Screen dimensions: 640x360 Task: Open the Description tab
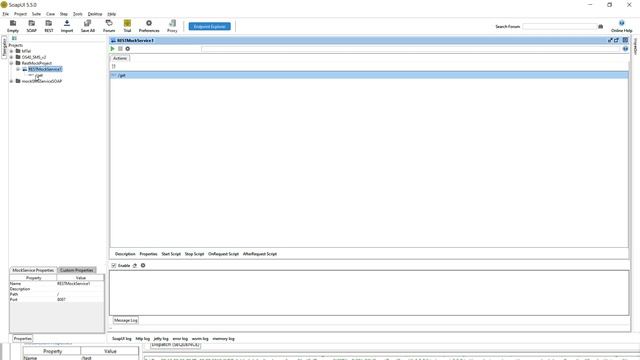pyautogui.click(x=125, y=254)
